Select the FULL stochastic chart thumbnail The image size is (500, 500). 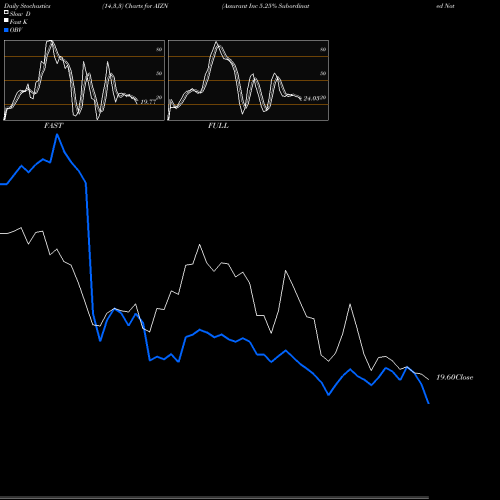pyautogui.click(x=248, y=80)
